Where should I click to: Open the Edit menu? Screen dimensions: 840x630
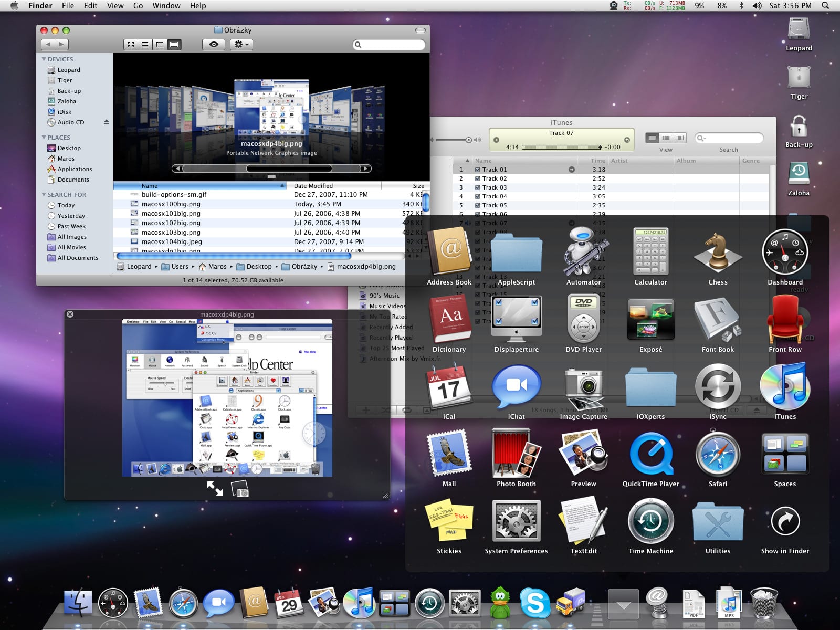pyautogui.click(x=90, y=6)
